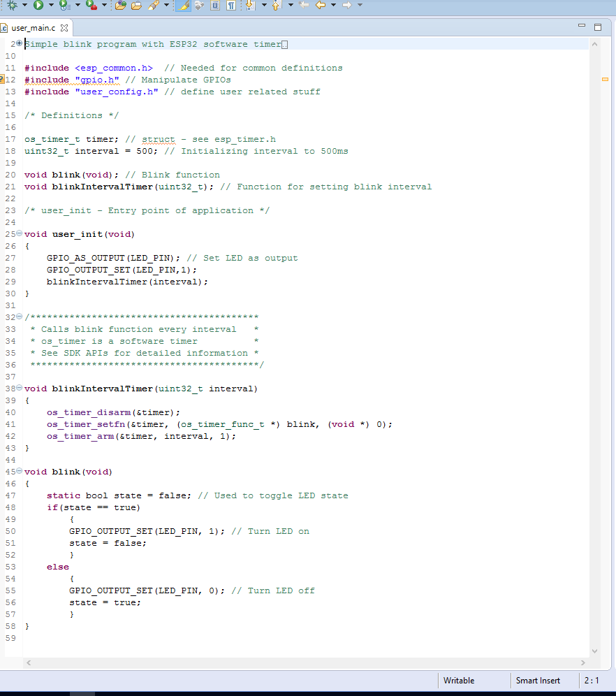Navigate back with the yellow left arrow
Viewport: 616px width, 696px height.
coord(320,6)
